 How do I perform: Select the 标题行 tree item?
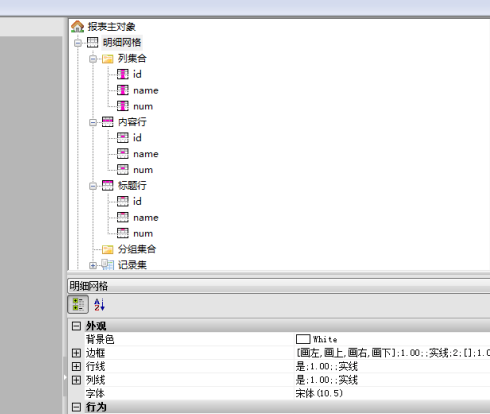point(132,186)
